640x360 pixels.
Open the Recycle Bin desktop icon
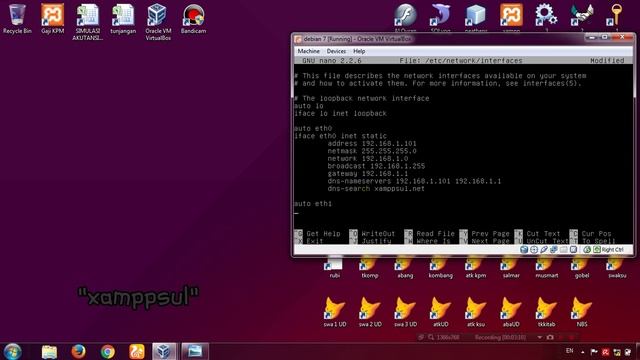pyautogui.click(x=17, y=19)
